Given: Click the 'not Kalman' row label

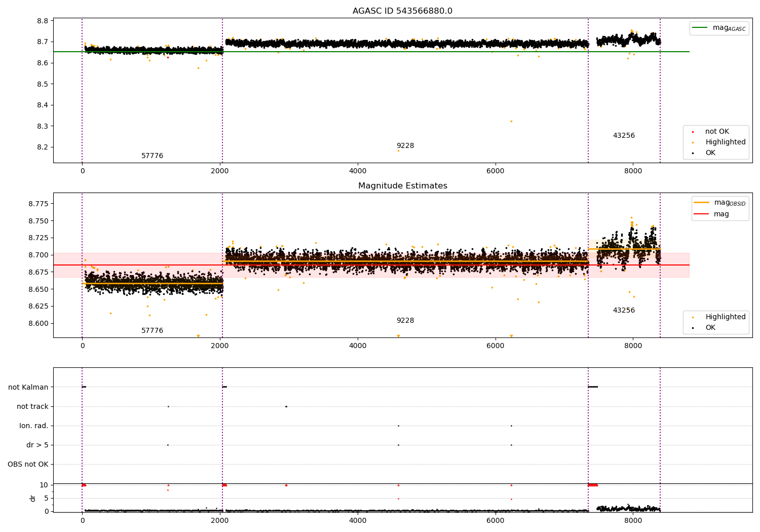Looking at the screenshot, I should pos(28,388).
